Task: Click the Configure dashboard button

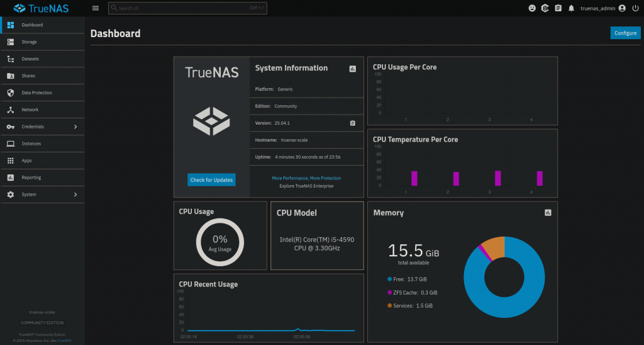Action: [x=625, y=33]
